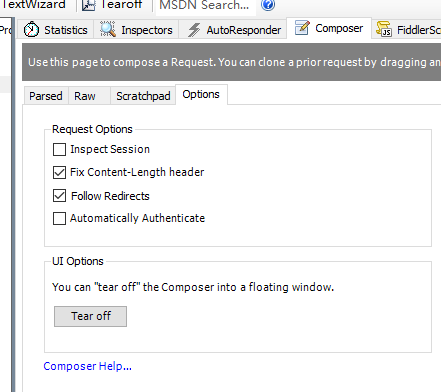Open the help icon beside MSDN Search
Viewport: 441px width, 392px height.
click(x=268, y=5)
